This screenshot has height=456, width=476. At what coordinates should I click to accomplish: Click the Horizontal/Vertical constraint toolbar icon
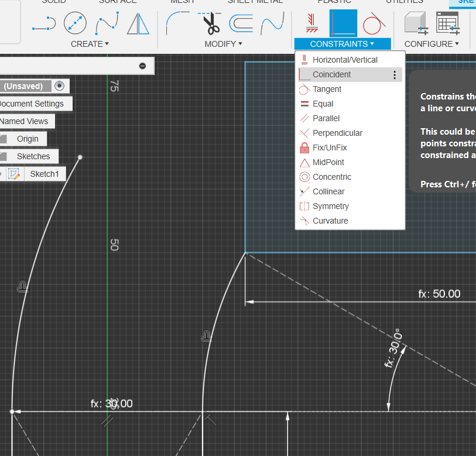(311, 23)
